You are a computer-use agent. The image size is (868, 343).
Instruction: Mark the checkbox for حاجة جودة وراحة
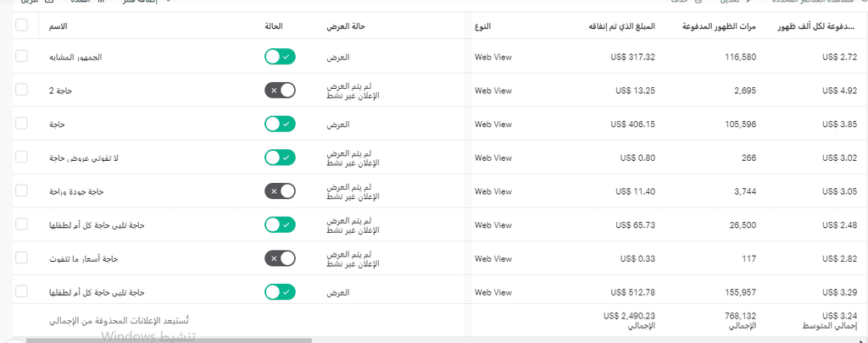(21, 191)
